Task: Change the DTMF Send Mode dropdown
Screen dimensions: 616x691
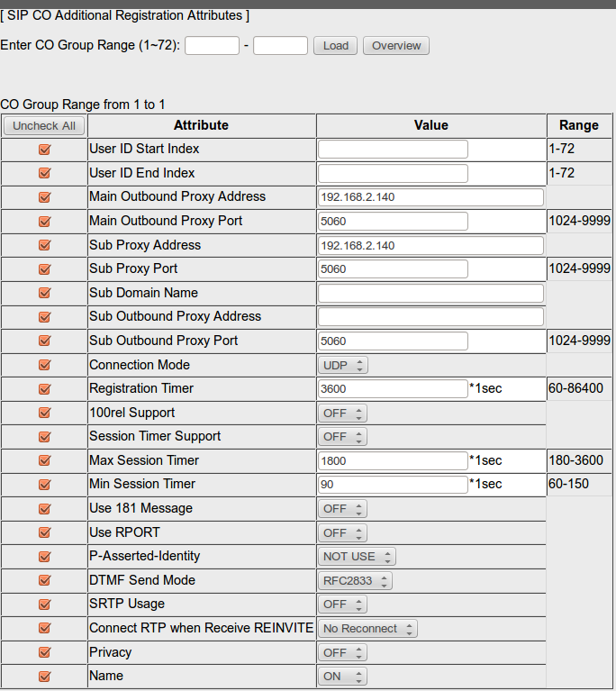Action: [x=356, y=581]
